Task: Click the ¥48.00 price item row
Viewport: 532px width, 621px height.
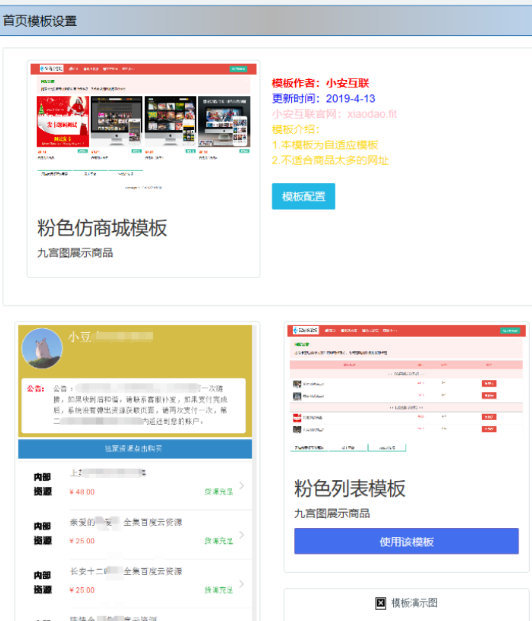Action: click(x=135, y=485)
